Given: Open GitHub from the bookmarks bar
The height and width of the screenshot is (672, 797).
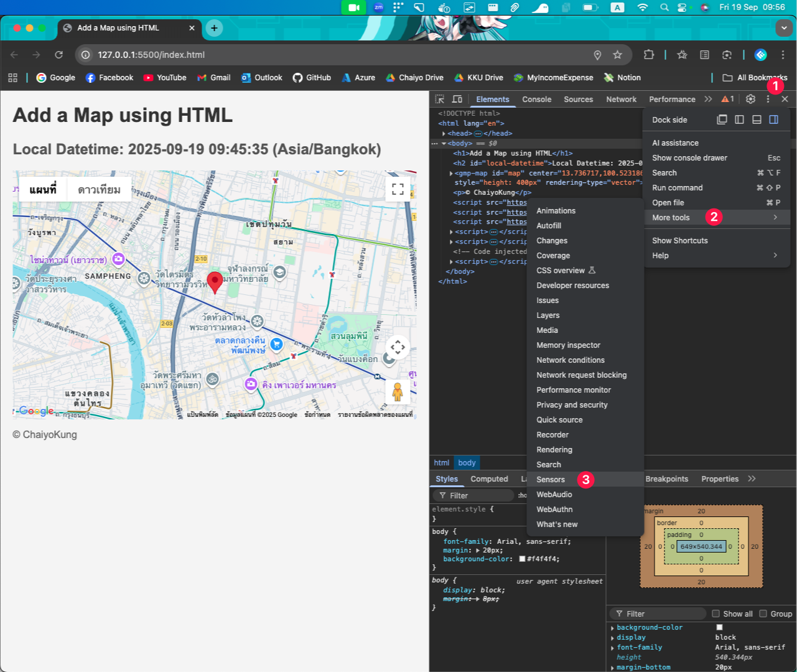Looking at the screenshot, I should point(312,77).
